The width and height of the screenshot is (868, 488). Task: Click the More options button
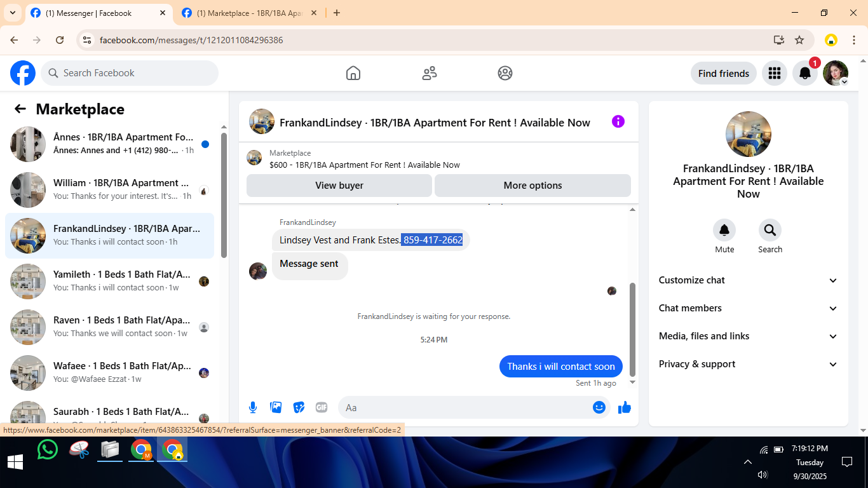pos(532,186)
